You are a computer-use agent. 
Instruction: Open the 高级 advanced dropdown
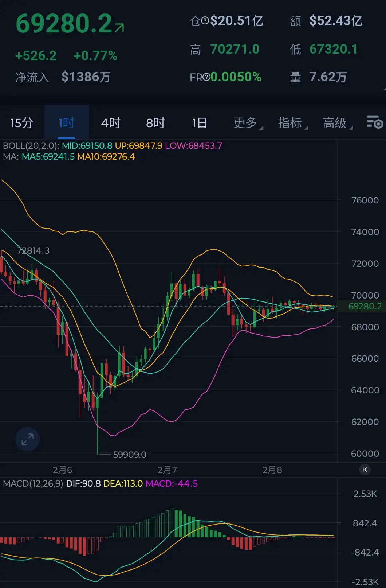click(338, 123)
